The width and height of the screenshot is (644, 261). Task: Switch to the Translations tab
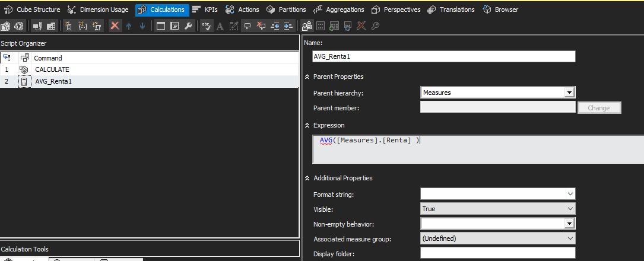click(451, 9)
